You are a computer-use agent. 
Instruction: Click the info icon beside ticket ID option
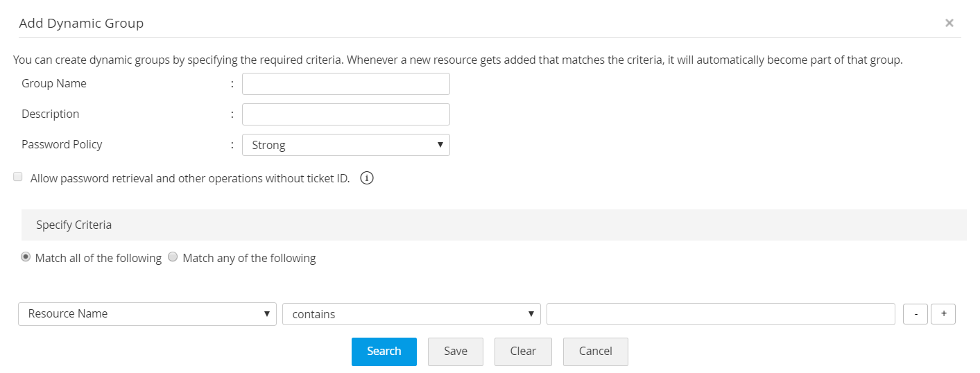(367, 178)
